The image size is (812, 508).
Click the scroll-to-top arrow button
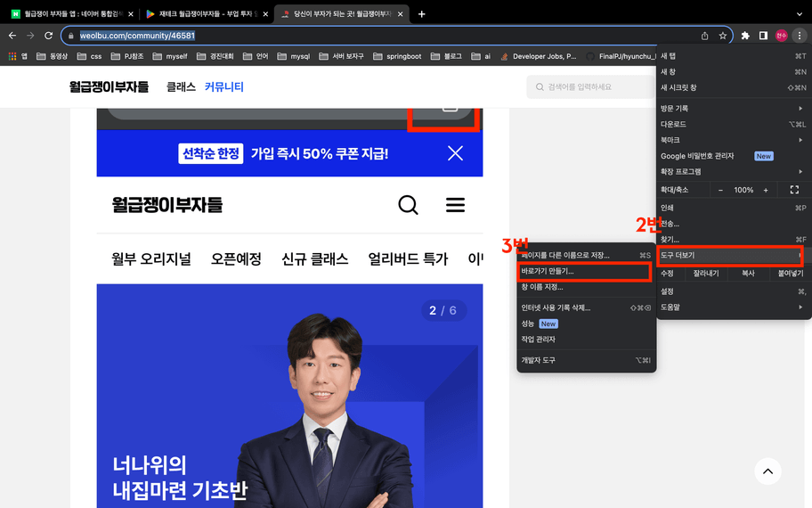[767, 471]
